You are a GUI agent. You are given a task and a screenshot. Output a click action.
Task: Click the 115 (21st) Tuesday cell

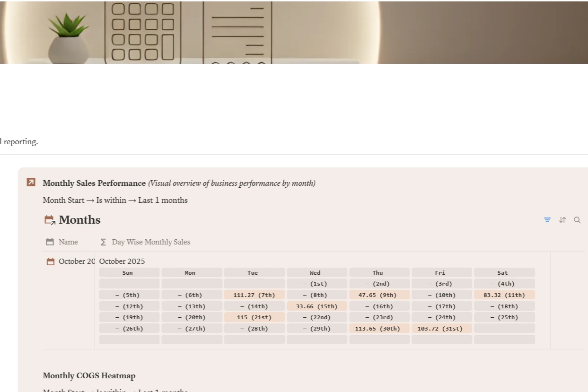(x=254, y=317)
